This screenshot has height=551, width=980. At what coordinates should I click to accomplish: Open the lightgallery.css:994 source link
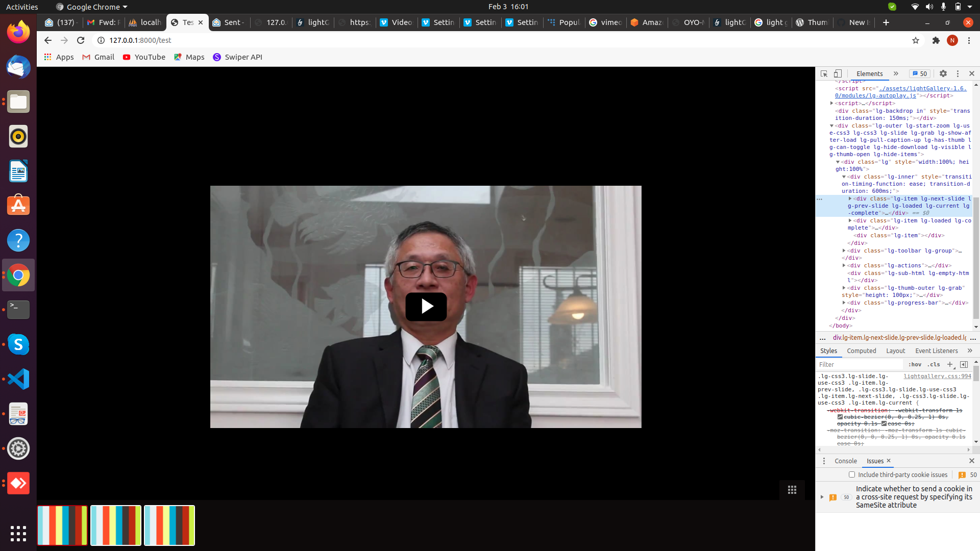pyautogui.click(x=937, y=376)
